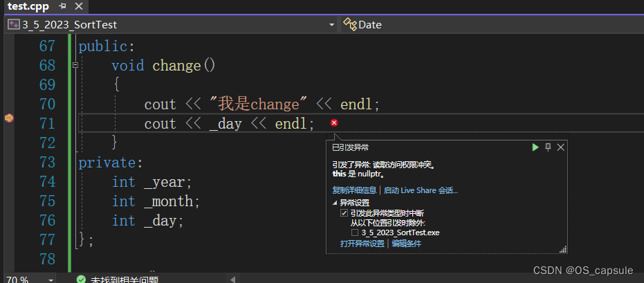Click 编辑条件 link
This screenshot has height=283, width=644.
[x=406, y=244]
